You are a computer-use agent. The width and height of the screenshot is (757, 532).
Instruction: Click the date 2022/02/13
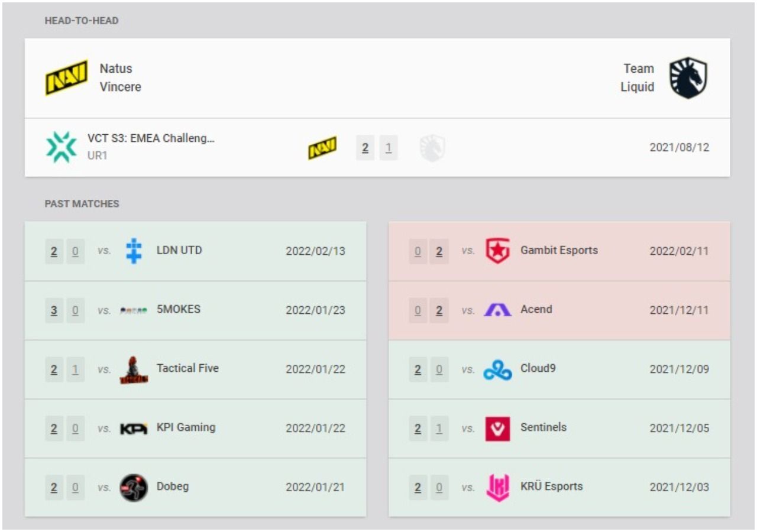(x=315, y=251)
